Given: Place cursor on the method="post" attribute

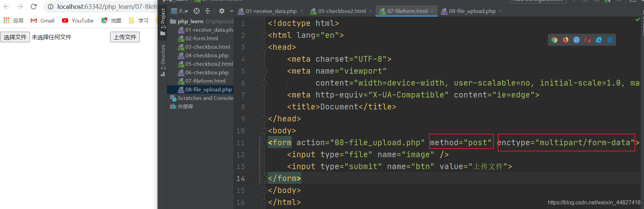Looking at the screenshot, I should (461, 143).
